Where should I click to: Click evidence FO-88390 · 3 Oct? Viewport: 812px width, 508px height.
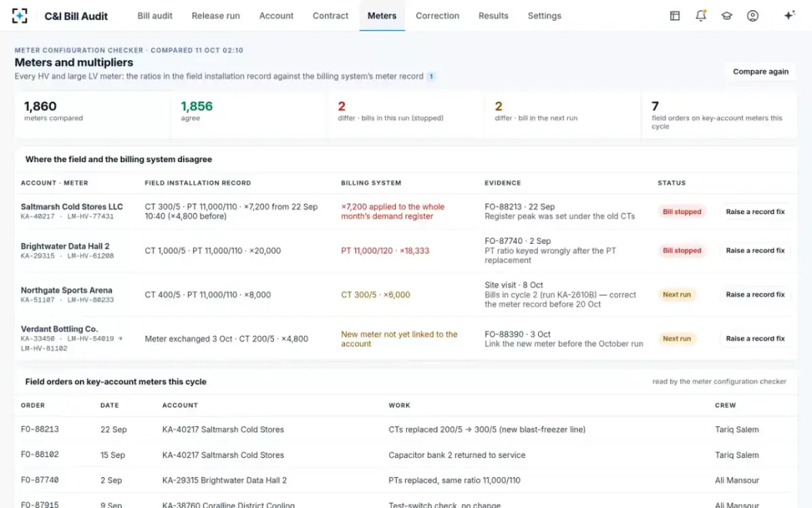tap(518, 334)
